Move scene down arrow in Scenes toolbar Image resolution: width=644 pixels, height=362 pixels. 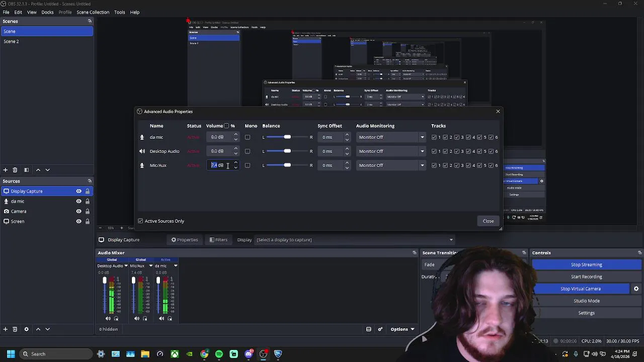tap(47, 170)
